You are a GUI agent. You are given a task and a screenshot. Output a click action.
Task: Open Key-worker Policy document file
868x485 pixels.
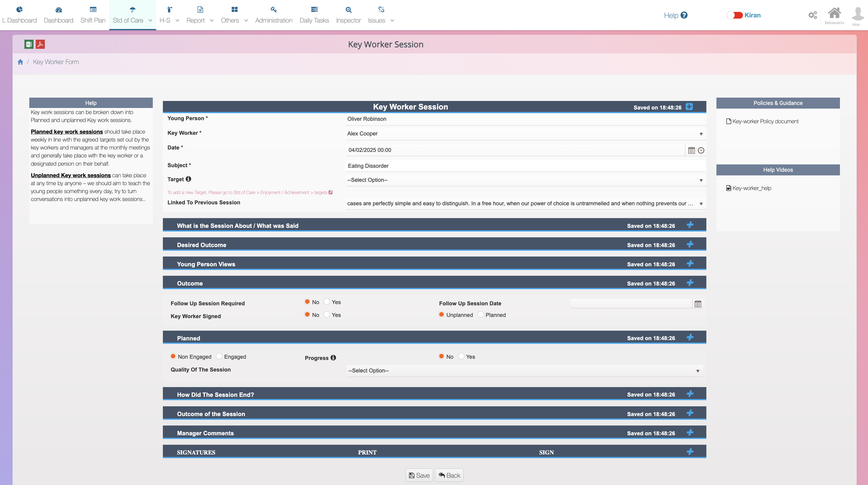(762, 121)
